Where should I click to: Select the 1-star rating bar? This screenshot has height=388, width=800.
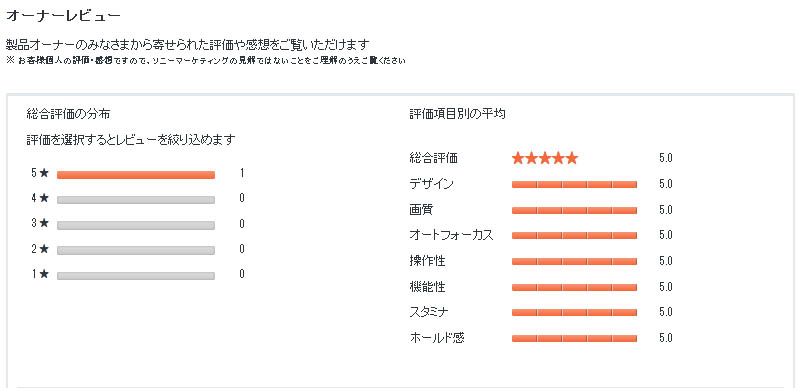(136, 276)
